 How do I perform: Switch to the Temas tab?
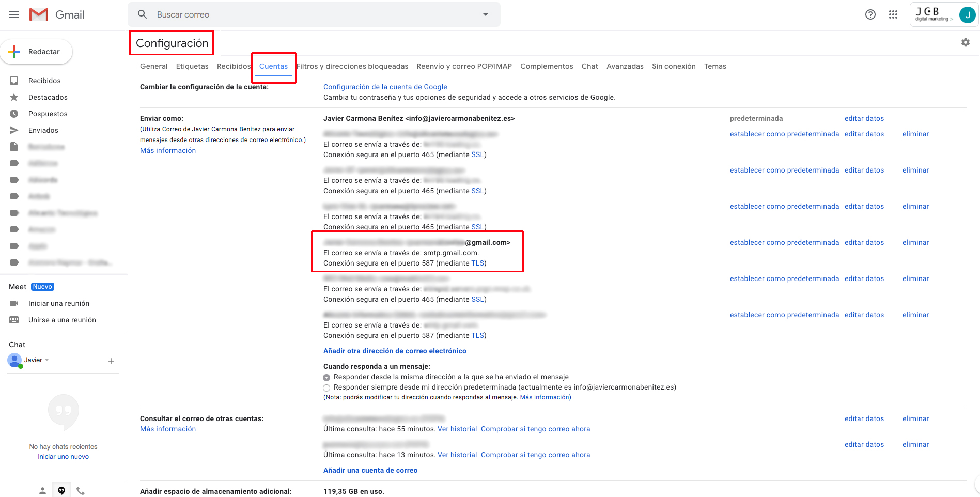tap(715, 66)
